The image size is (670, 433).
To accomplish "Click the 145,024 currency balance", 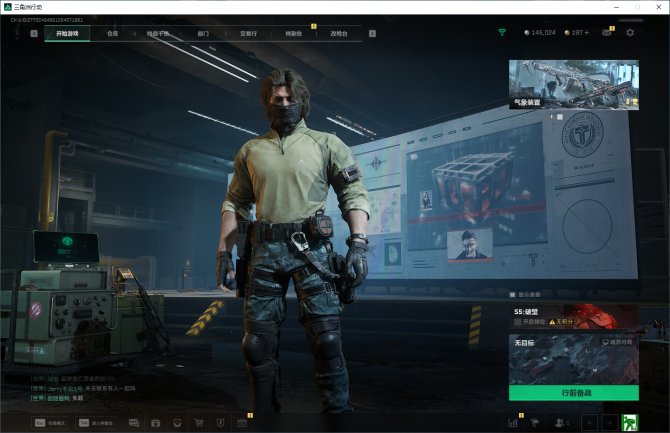I will click(540, 32).
